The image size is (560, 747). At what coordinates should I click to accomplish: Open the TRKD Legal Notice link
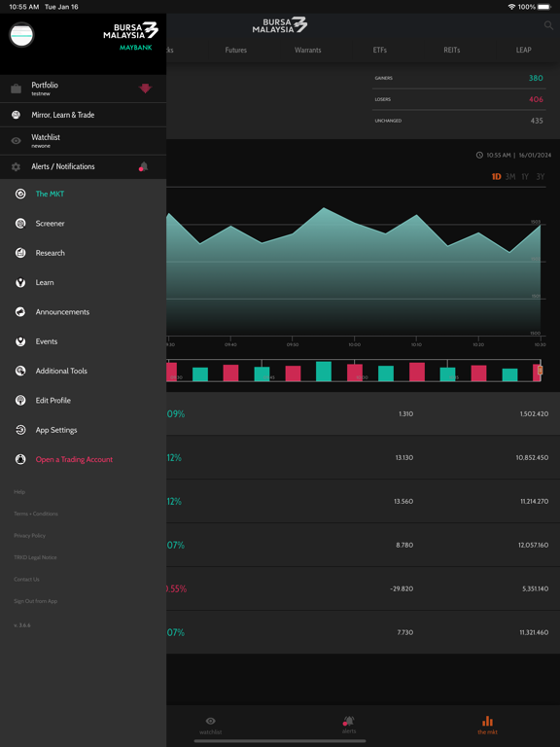[x=35, y=557]
